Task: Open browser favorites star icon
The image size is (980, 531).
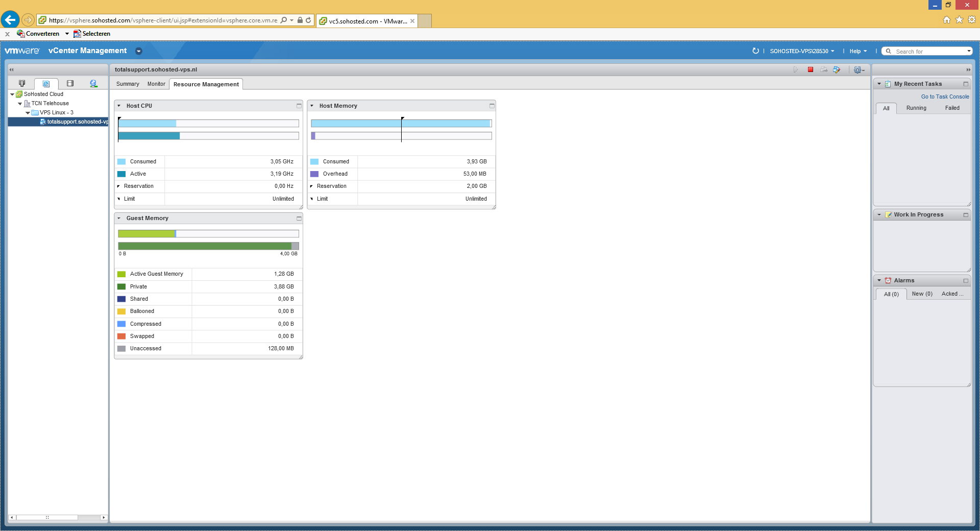Action: coord(960,20)
